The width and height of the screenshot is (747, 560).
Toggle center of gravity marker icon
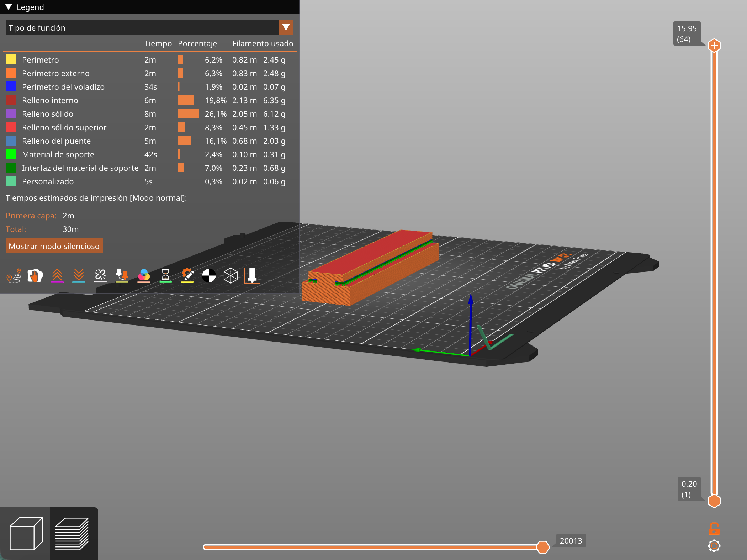[x=209, y=276]
